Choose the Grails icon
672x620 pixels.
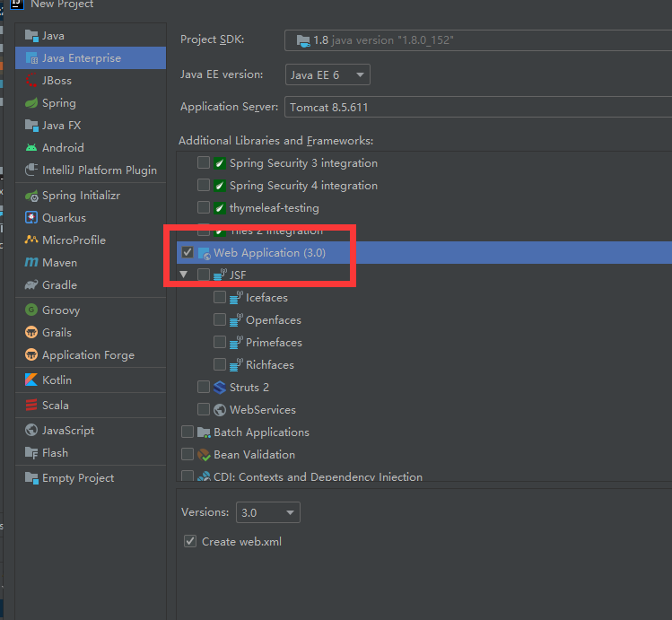click(x=31, y=332)
